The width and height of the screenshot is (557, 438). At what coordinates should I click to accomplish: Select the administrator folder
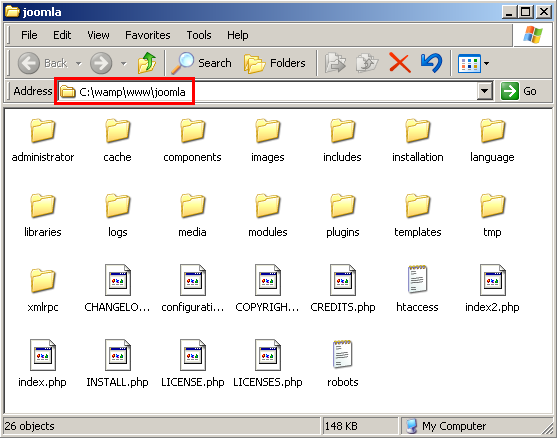(x=43, y=141)
